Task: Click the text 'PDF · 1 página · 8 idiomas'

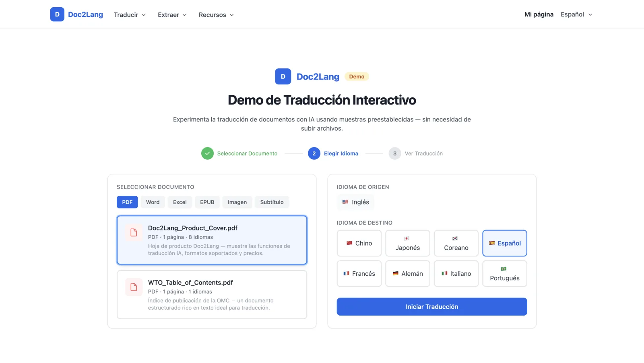Action: (180, 237)
